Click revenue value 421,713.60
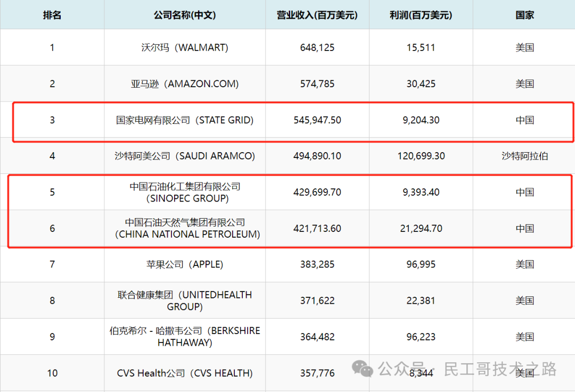Viewport: 575px width, 392px height. [x=317, y=229]
